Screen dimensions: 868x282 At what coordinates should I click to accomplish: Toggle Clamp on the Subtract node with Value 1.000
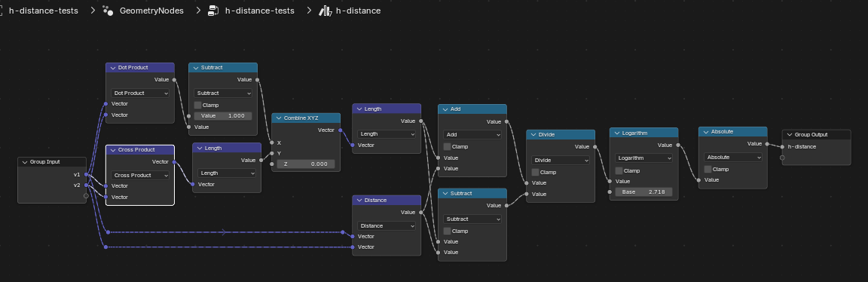(x=197, y=106)
